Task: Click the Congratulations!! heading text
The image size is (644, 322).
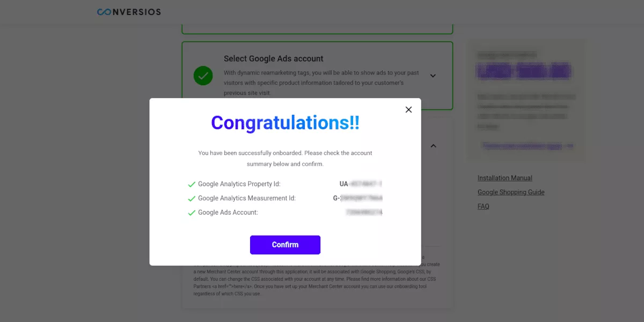Action: pyautogui.click(x=285, y=123)
